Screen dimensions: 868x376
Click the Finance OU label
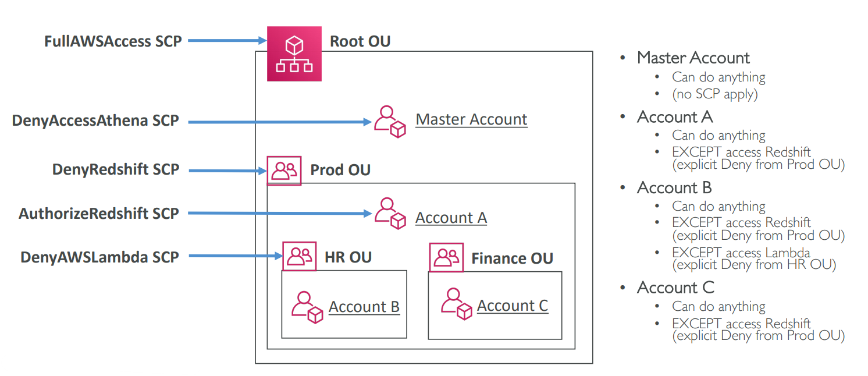tap(512, 258)
